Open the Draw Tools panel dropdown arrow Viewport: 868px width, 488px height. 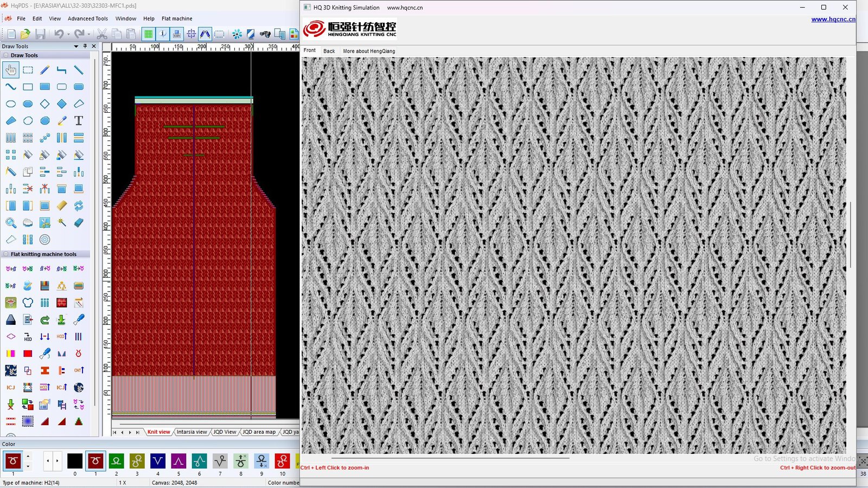[76, 47]
